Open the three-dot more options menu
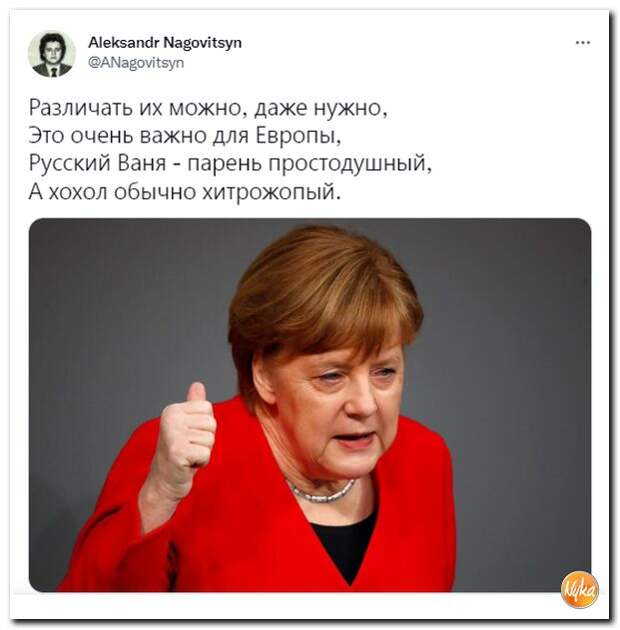620x630 pixels. (x=583, y=42)
